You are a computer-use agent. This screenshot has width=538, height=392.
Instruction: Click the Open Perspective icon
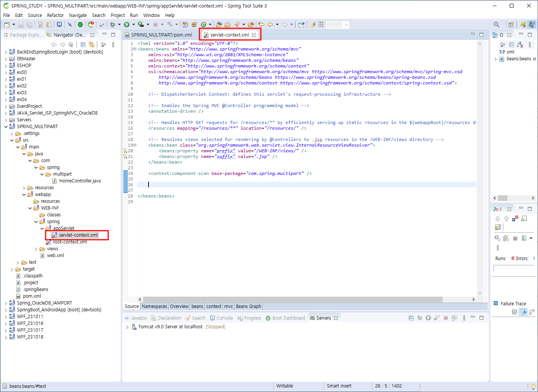(511, 24)
